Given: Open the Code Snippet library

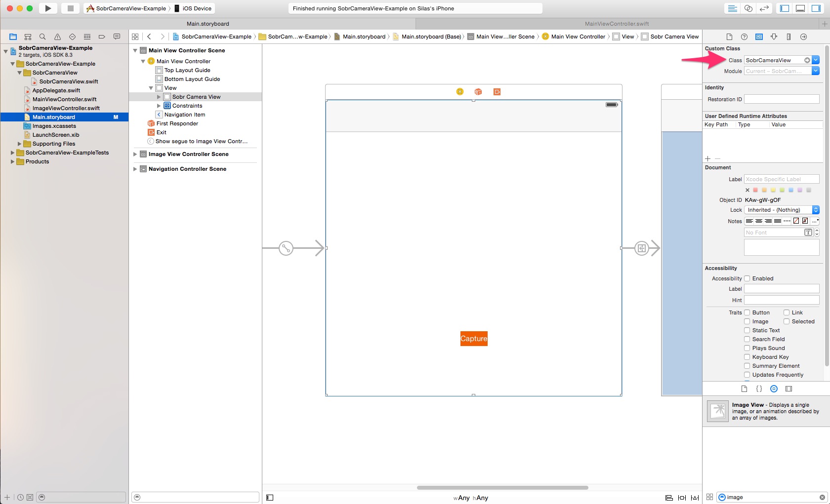Looking at the screenshot, I should tap(759, 389).
